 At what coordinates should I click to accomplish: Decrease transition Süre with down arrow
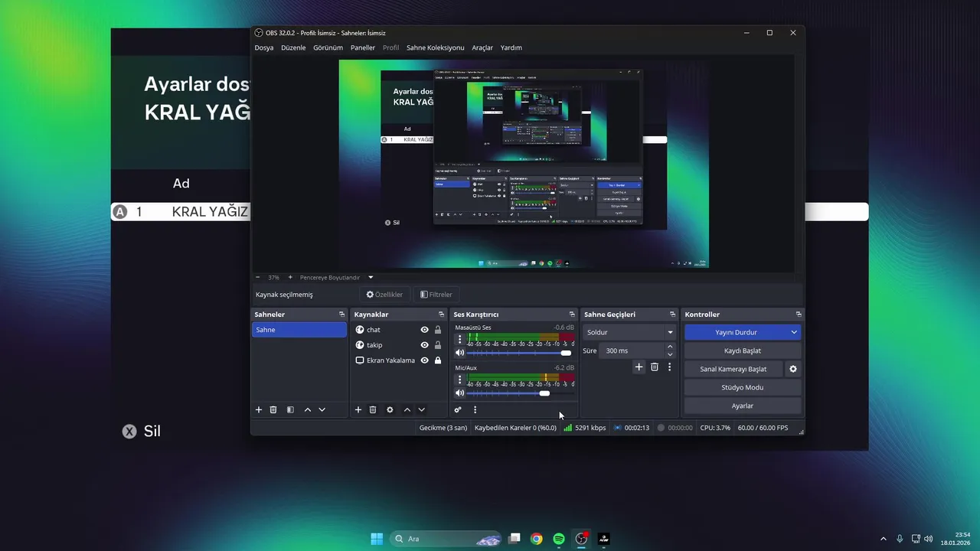670,354
